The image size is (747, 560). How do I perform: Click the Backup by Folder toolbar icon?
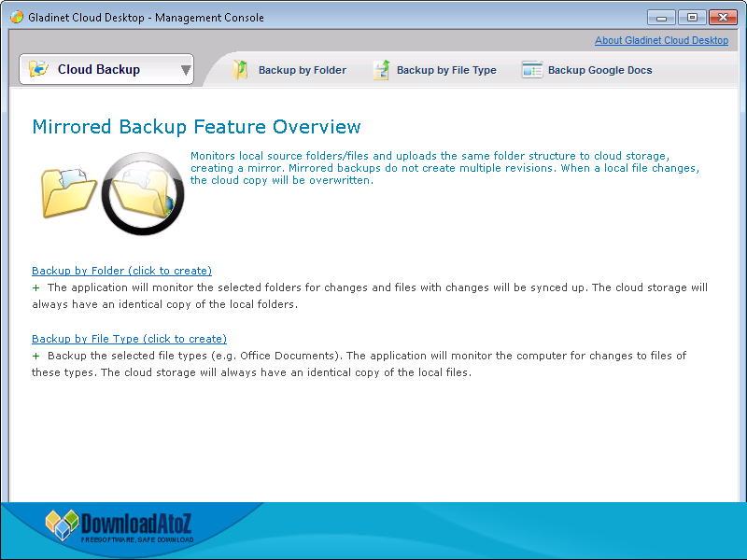tap(241, 70)
